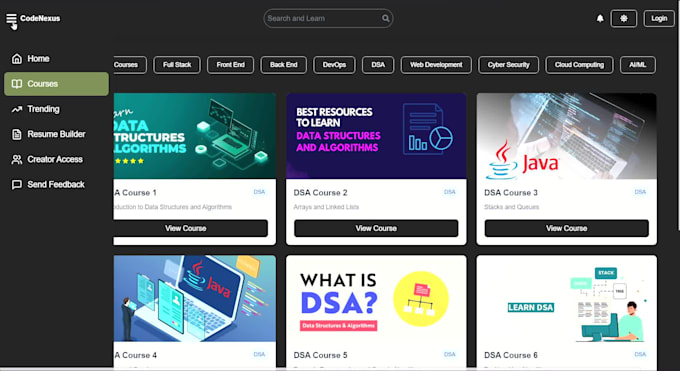Choose the Cloud Computing category chip
The height and width of the screenshot is (371, 680).
(x=579, y=65)
